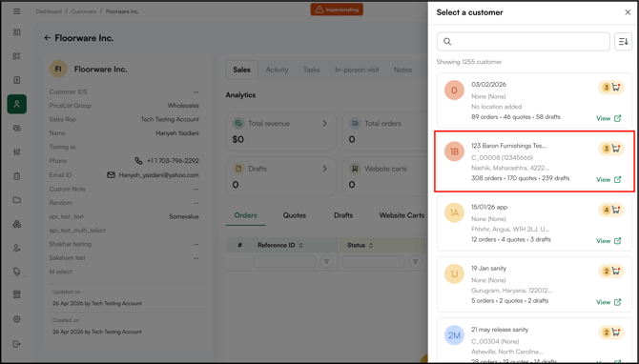Click View link on 03/02/2026 card
The height and width of the screenshot is (364, 639).
click(608, 118)
